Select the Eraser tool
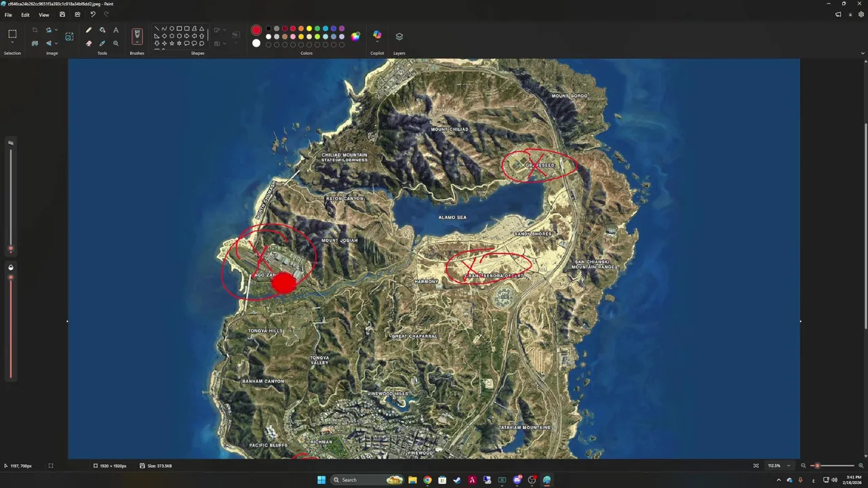 [89, 43]
